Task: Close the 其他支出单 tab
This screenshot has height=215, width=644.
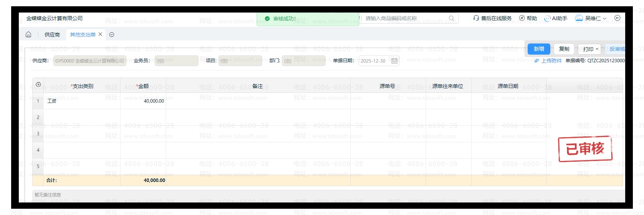Action: [100, 34]
